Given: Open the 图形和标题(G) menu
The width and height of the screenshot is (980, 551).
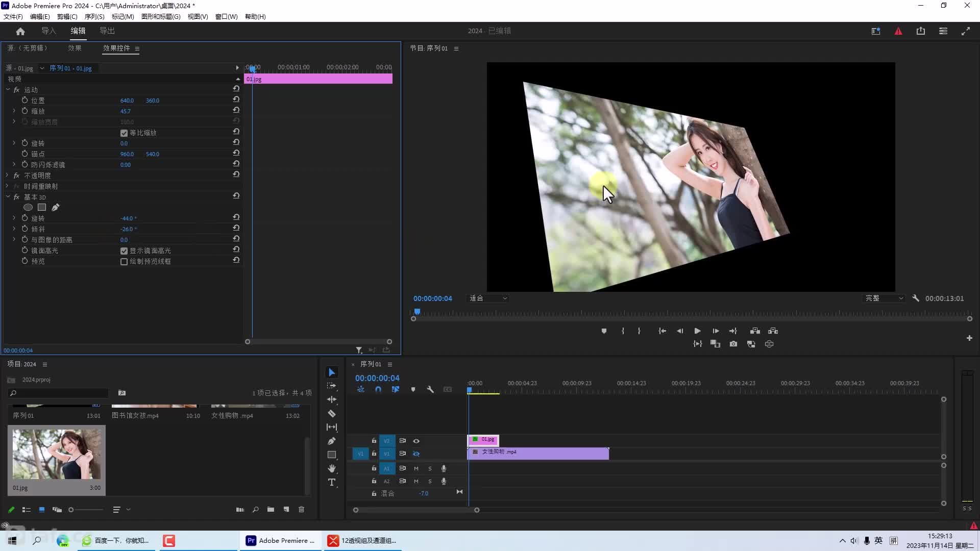Looking at the screenshot, I should point(161,16).
